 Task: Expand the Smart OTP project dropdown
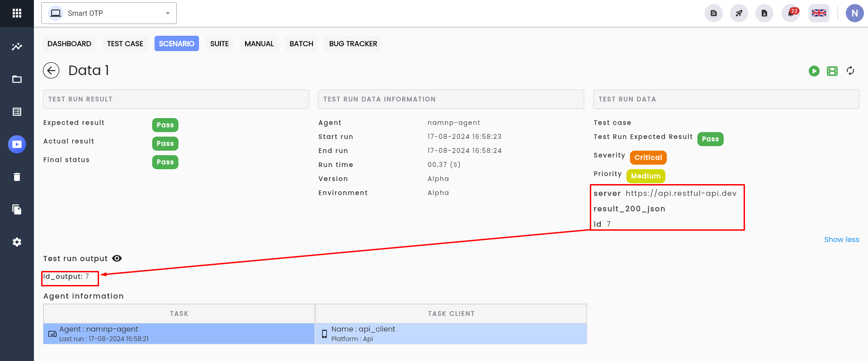point(109,13)
